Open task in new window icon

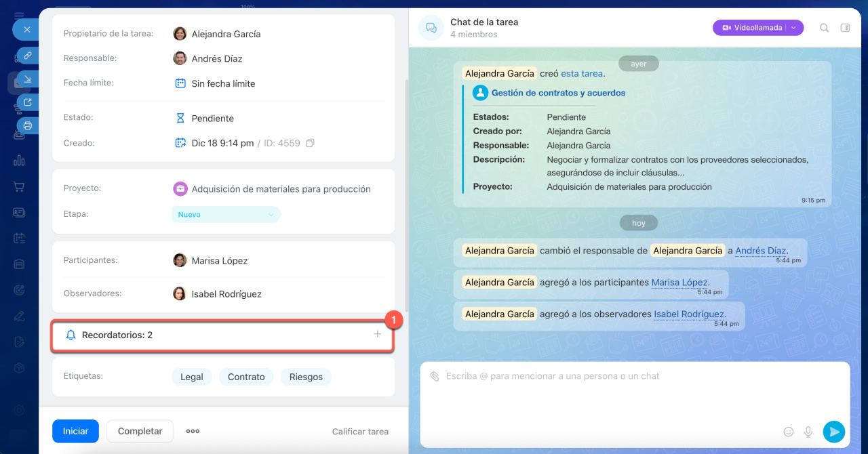coord(27,102)
